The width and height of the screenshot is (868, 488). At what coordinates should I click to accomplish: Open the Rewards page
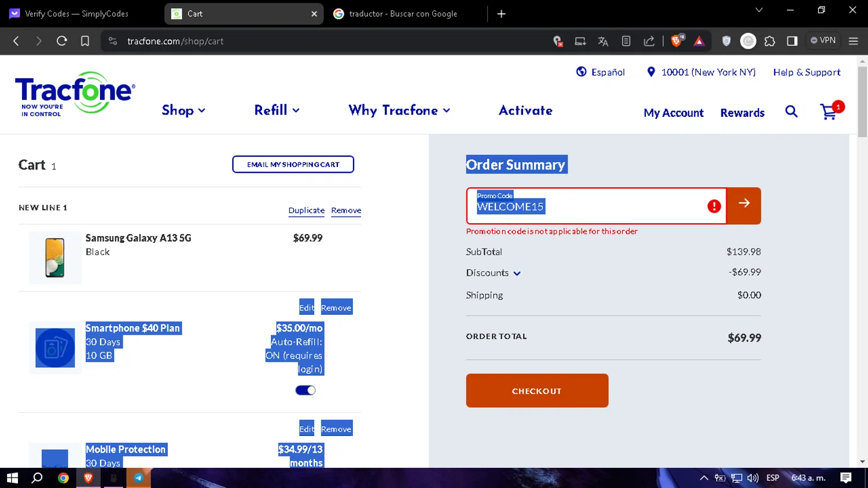click(742, 113)
